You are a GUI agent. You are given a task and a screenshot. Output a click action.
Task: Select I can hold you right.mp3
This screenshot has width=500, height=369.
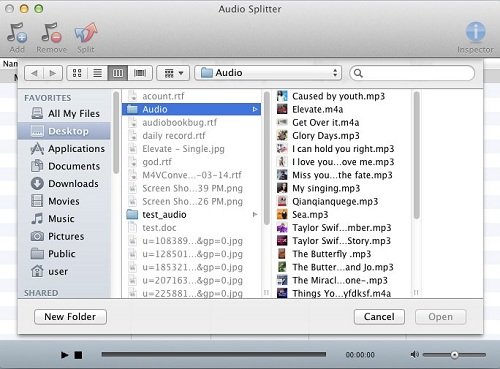[342, 149]
